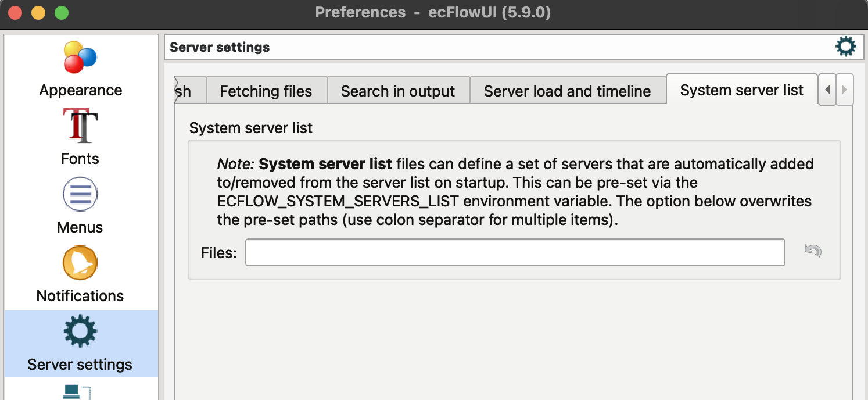Close the Preferences window with red button
The height and width of the screenshot is (400, 868).
[16, 12]
